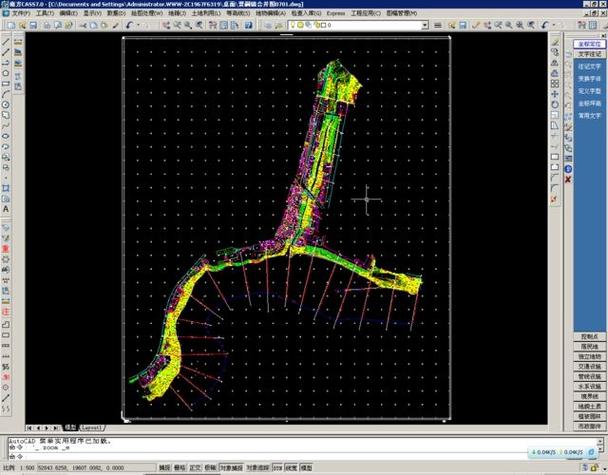Click the red X icon in the right toolbar

coord(568,179)
